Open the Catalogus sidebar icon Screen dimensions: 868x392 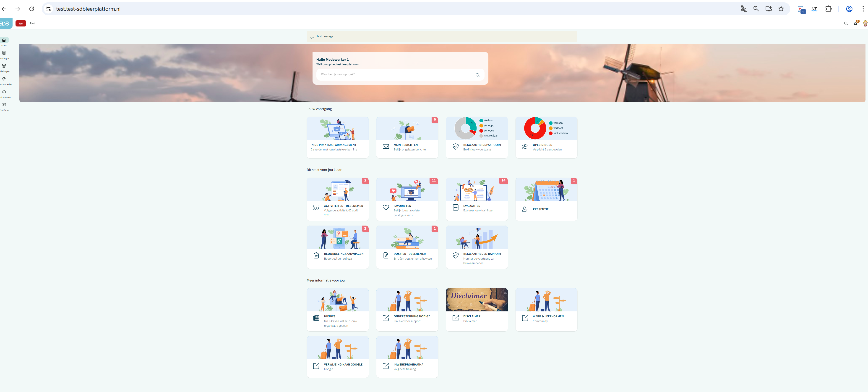(x=4, y=53)
